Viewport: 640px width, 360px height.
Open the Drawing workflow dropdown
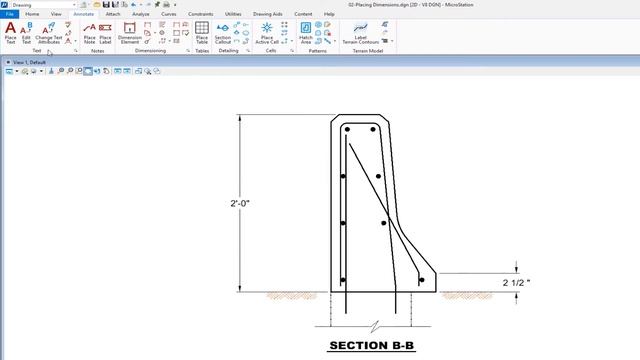[44, 5]
